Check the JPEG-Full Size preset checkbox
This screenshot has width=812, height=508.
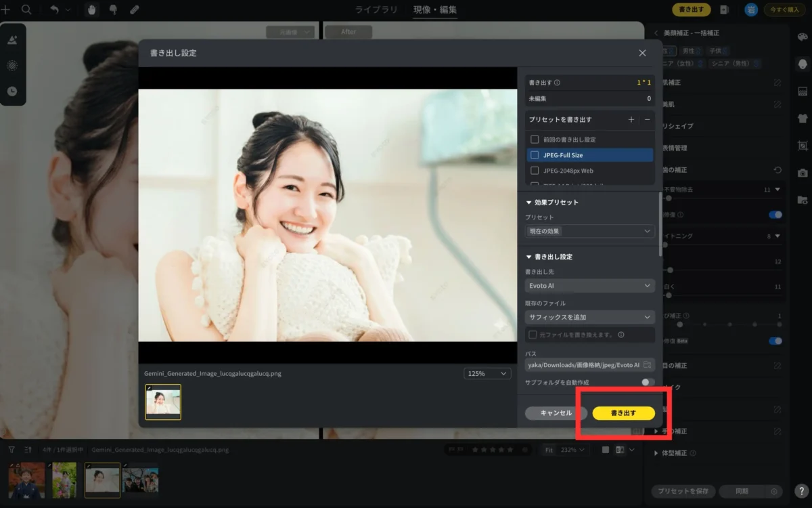535,155
